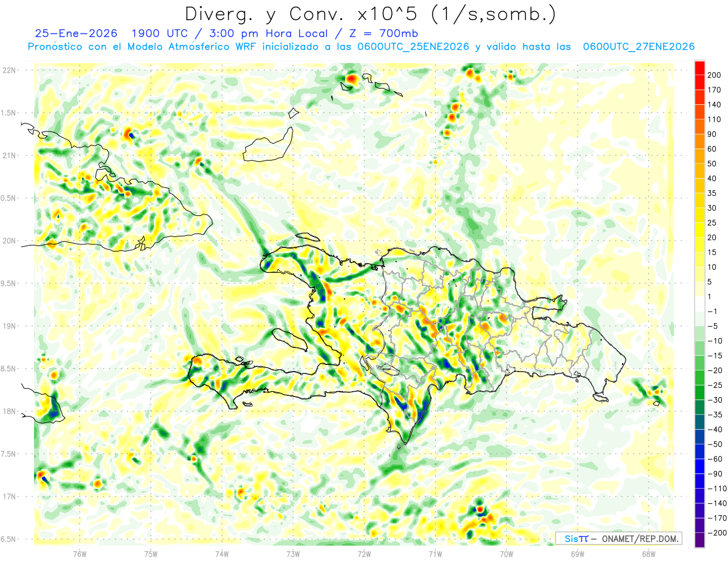The image size is (728, 562).
Task: Click the colorbar value "110" in the upper half
Action: (715, 119)
